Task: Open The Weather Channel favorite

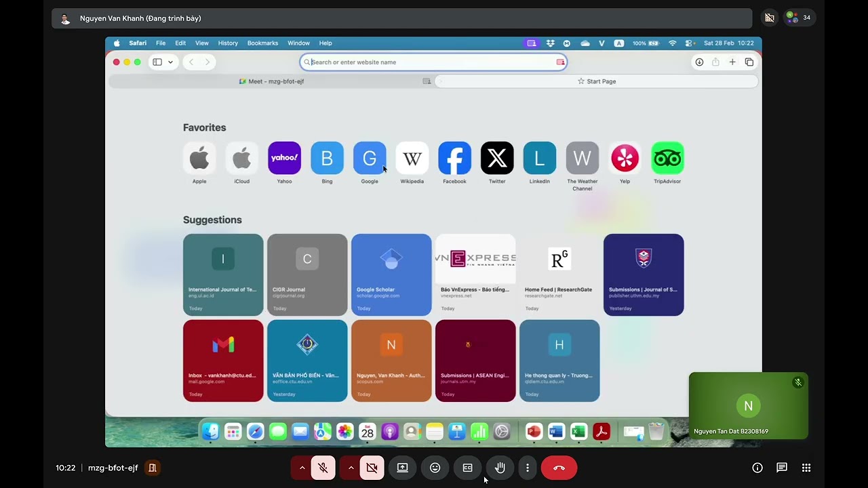Action: pyautogui.click(x=583, y=158)
